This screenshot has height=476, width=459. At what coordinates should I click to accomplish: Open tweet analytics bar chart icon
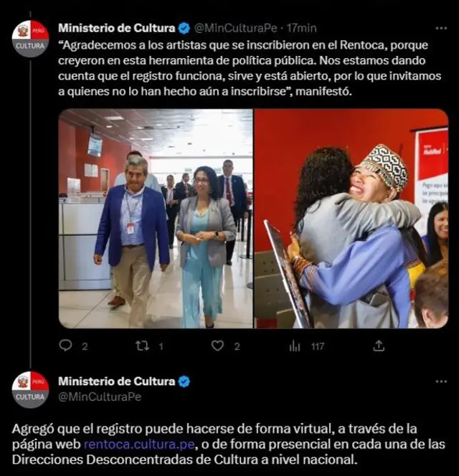[295, 346]
